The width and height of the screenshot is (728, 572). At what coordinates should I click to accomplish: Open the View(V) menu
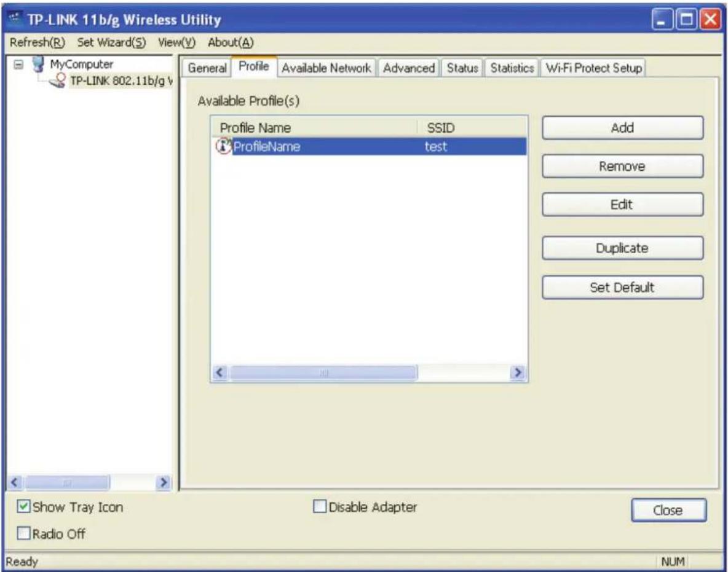click(x=176, y=42)
